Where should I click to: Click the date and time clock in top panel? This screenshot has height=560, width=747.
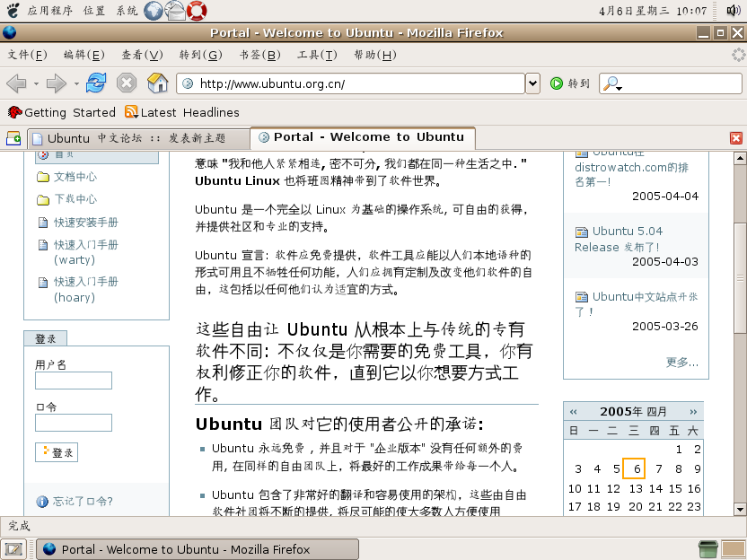653,11
